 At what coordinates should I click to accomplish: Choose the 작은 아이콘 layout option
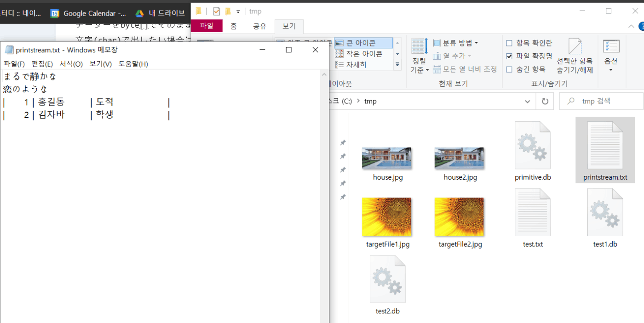coord(363,54)
